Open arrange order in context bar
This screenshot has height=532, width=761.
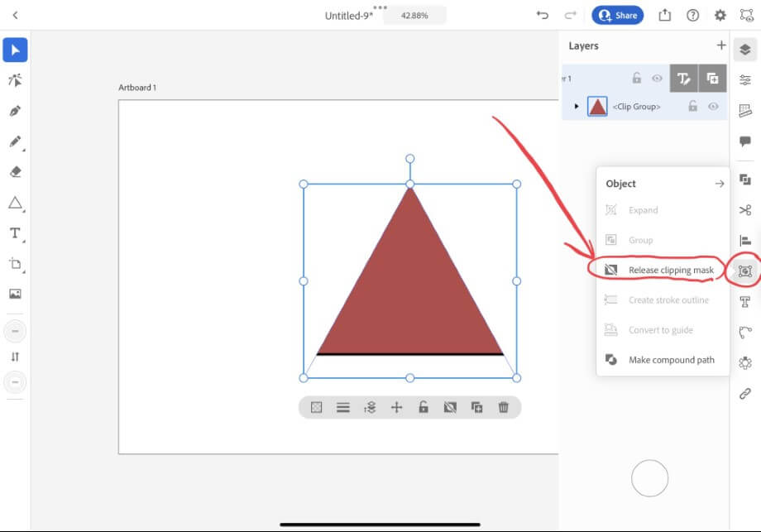(370, 407)
